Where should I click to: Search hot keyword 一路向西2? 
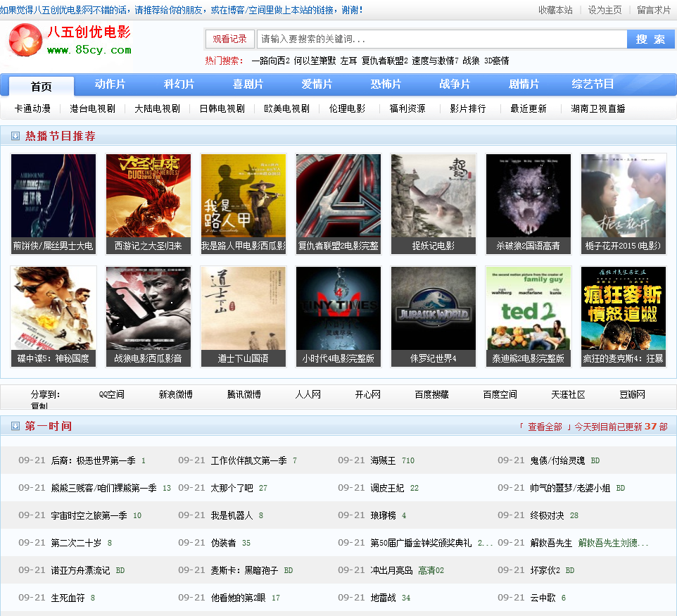271,61
